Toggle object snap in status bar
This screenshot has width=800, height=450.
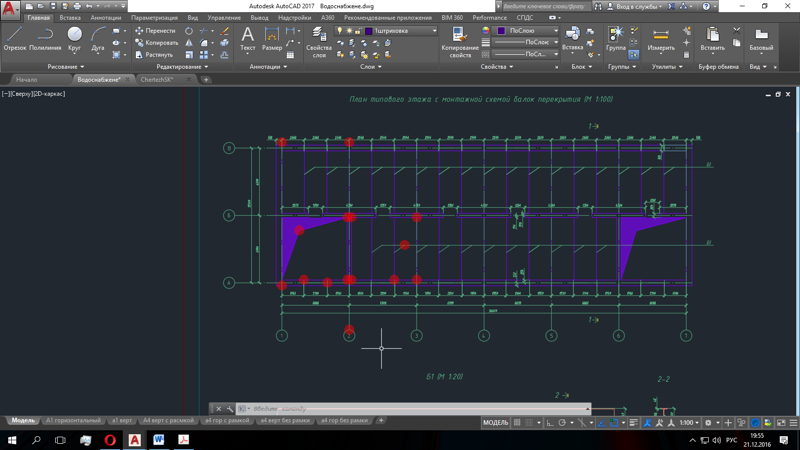pyautogui.click(x=614, y=422)
